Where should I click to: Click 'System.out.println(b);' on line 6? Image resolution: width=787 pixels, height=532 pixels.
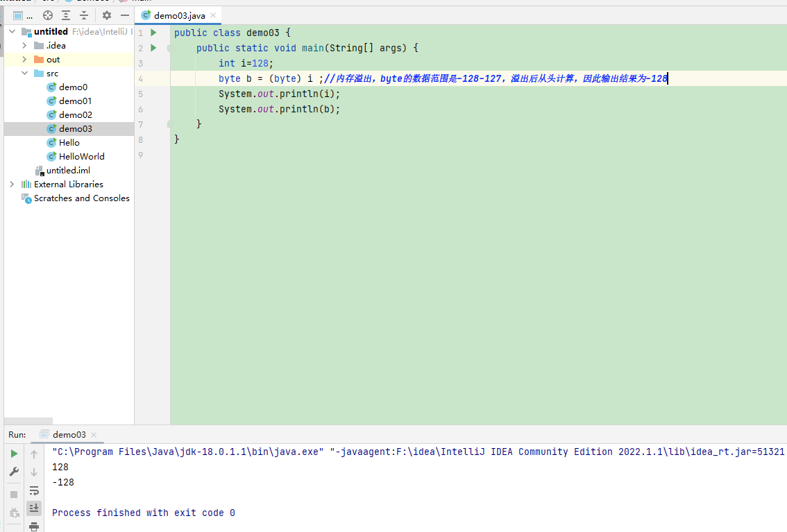point(279,110)
